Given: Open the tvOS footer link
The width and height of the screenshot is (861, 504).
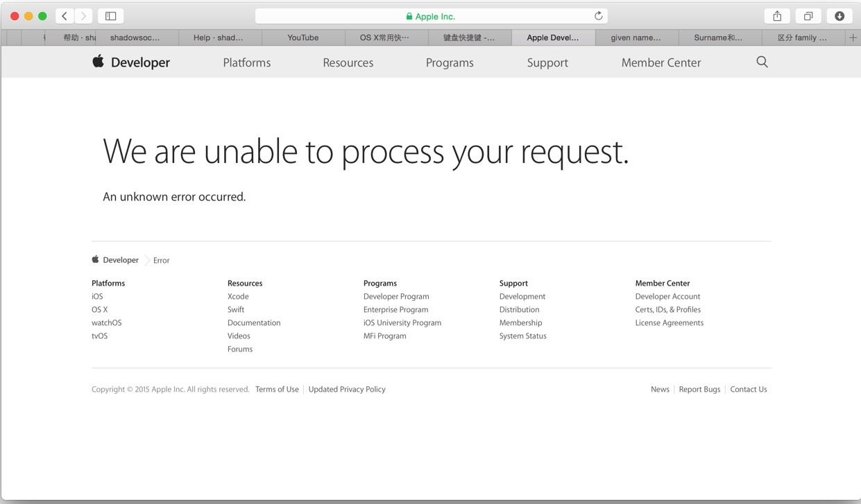Looking at the screenshot, I should (100, 336).
